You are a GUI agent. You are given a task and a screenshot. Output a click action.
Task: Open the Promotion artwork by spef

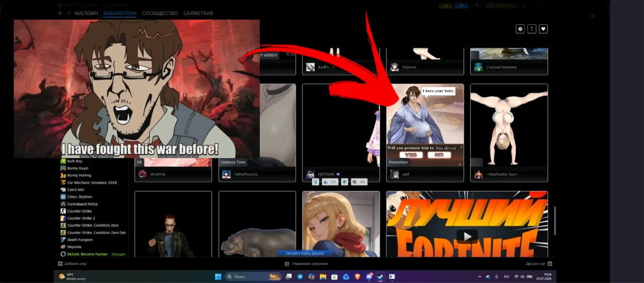(425, 125)
